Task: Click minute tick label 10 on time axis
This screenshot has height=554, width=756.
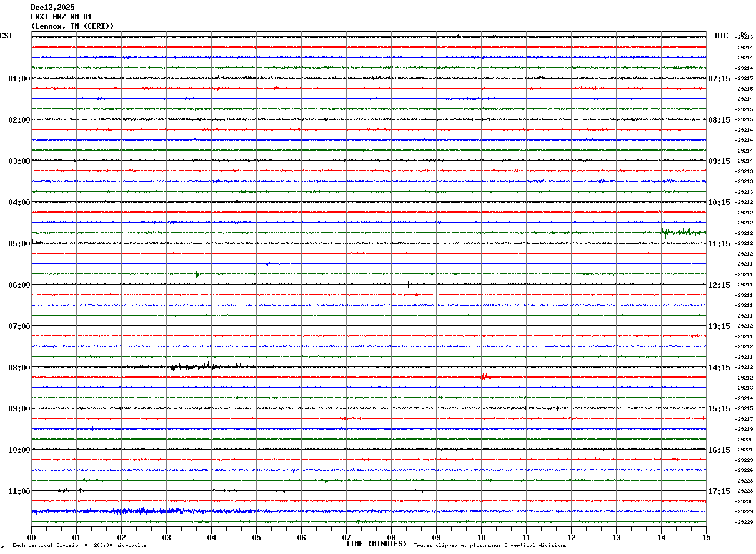Action: (481, 537)
